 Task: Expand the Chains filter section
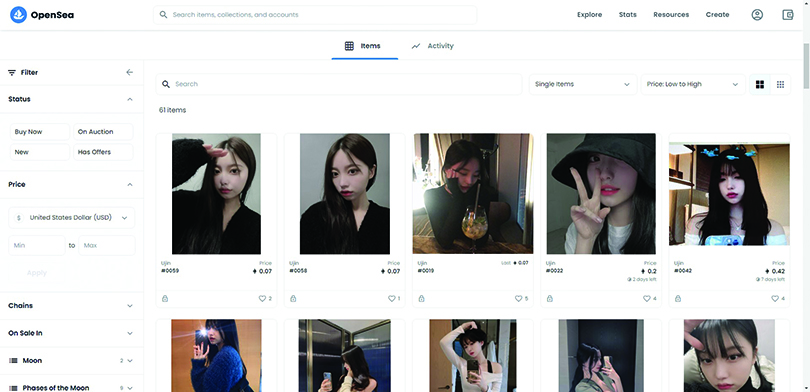(71, 306)
